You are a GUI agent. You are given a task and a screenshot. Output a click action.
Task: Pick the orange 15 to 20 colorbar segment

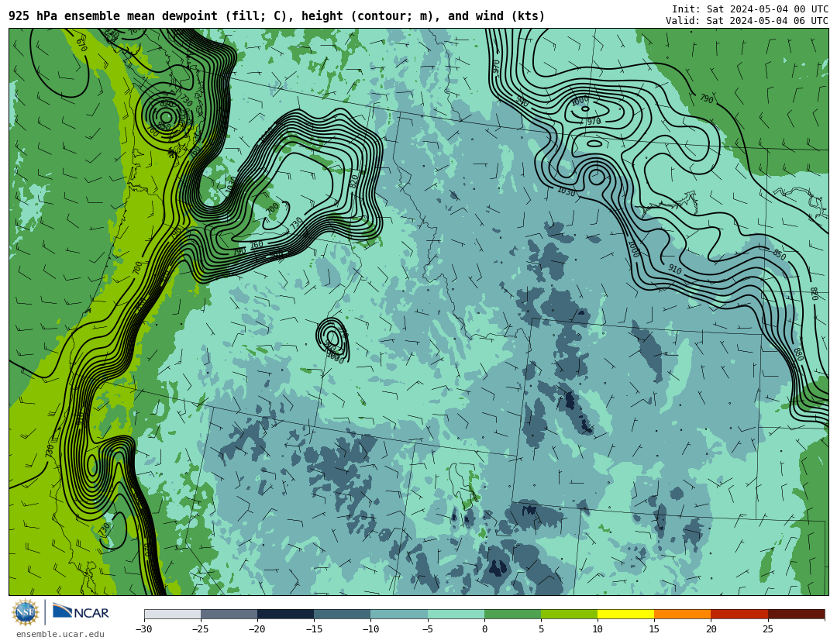click(x=683, y=615)
